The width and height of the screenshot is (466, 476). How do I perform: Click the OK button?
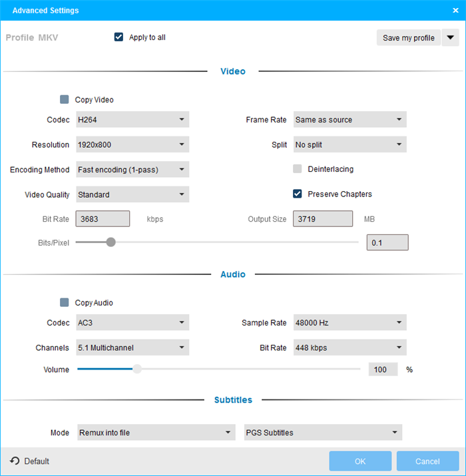coord(360,461)
